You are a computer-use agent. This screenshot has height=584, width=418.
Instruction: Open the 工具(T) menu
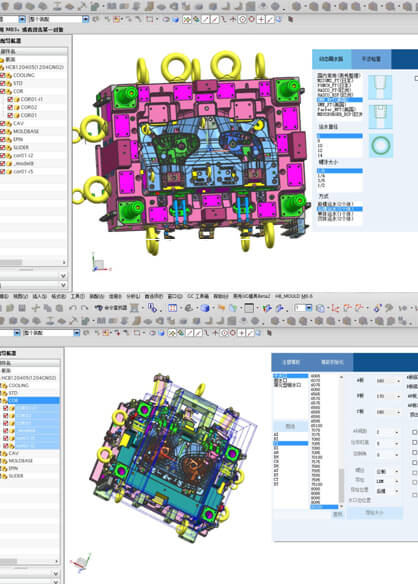[77, 296]
